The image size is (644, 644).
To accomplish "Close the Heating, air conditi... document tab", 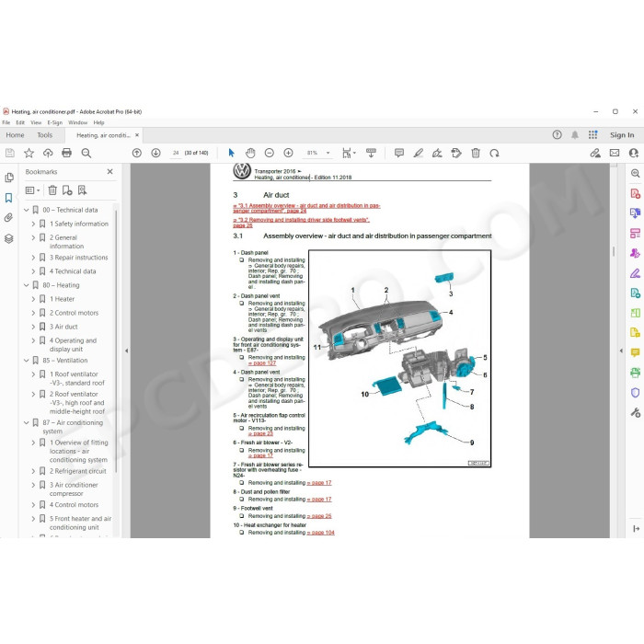I will [137, 134].
